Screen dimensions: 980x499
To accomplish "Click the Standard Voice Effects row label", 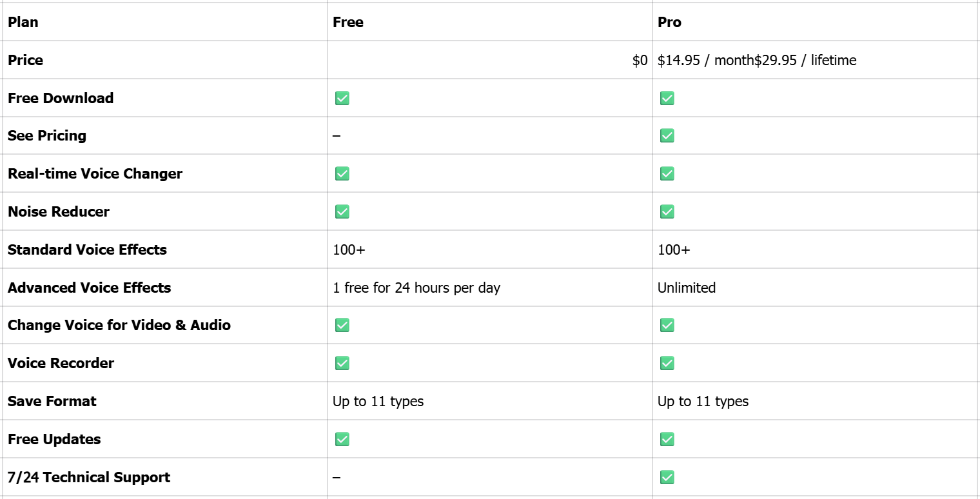I will pyautogui.click(x=87, y=249).
